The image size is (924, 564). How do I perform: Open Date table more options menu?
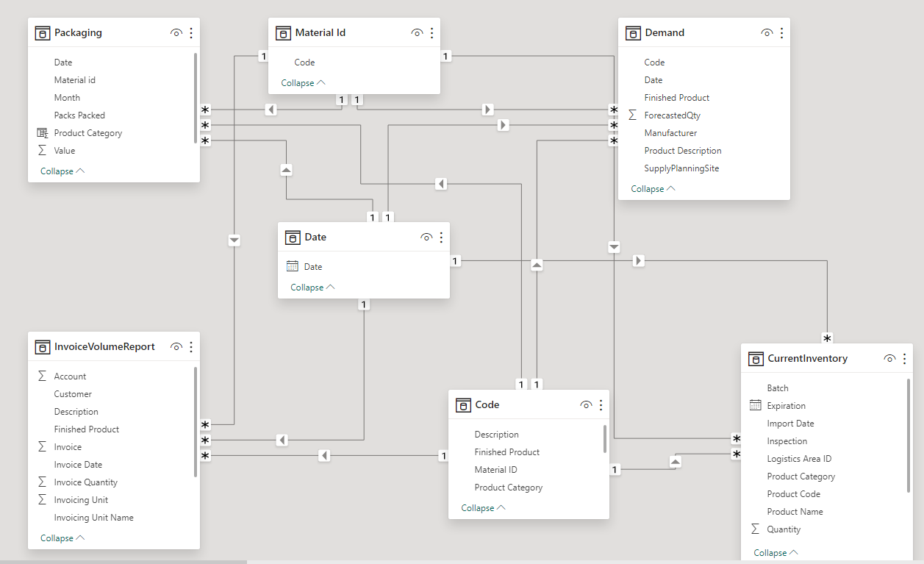coord(441,238)
